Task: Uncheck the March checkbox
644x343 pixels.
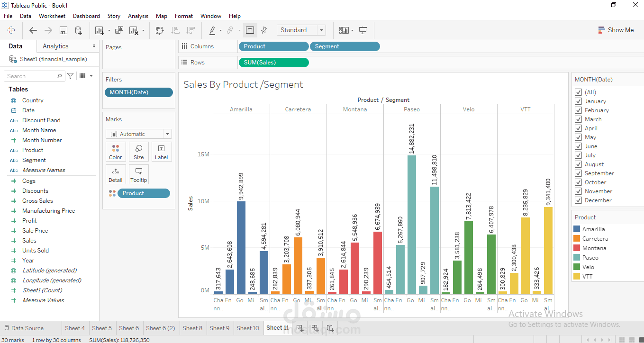Action: (578, 119)
